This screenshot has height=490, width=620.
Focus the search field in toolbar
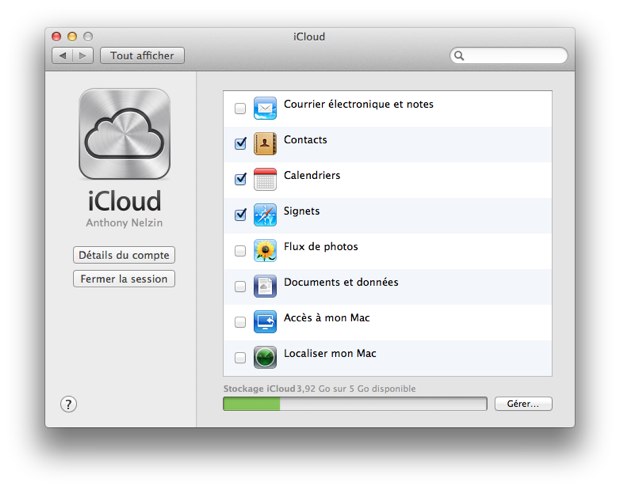click(509, 55)
